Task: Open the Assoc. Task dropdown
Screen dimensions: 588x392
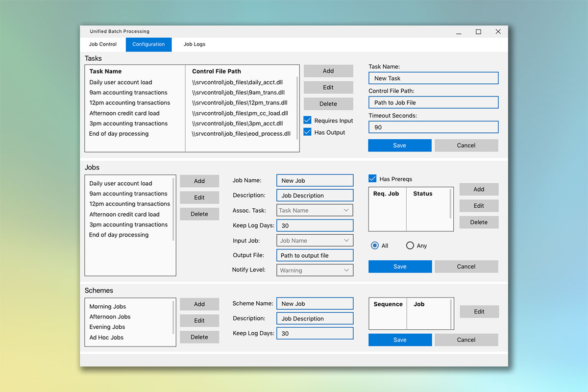Action: pyautogui.click(x=315, y=210)
